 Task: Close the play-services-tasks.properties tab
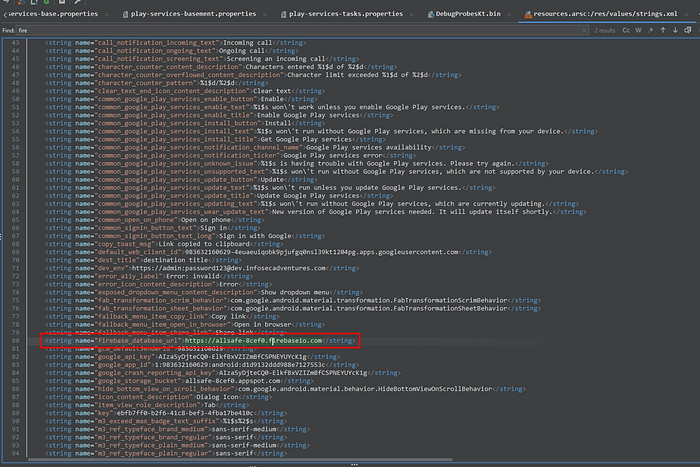click(x=411, y=14)
